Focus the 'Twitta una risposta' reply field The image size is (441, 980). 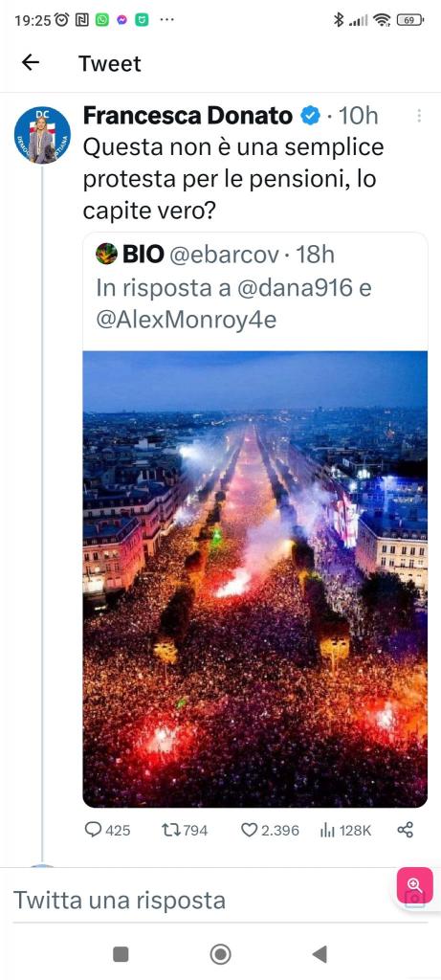tap(205, 901)
